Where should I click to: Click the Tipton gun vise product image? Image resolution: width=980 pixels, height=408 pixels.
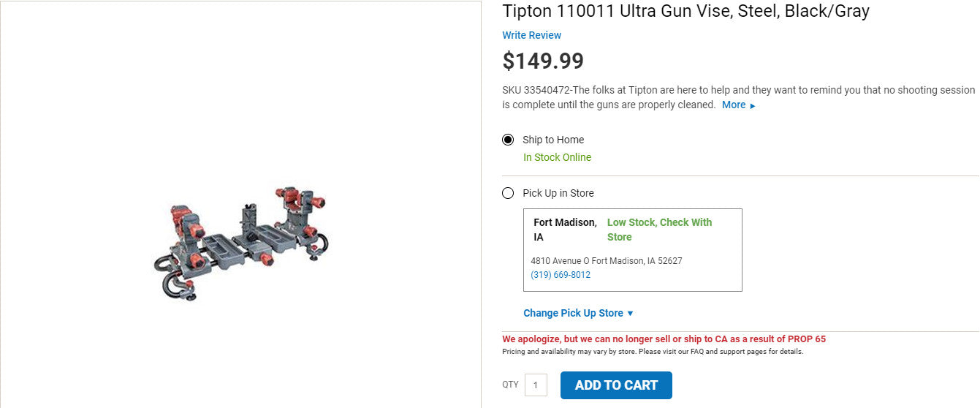241,243
